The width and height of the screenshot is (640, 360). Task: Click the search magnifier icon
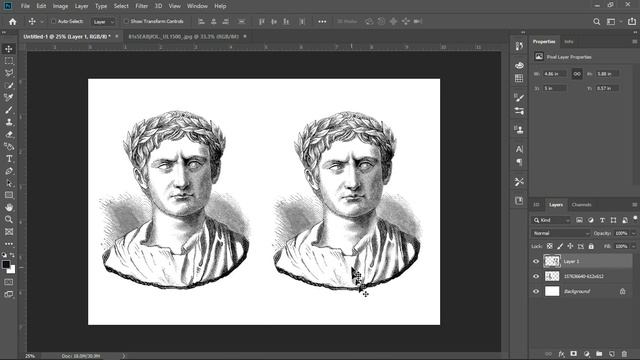tap(597, 22)
